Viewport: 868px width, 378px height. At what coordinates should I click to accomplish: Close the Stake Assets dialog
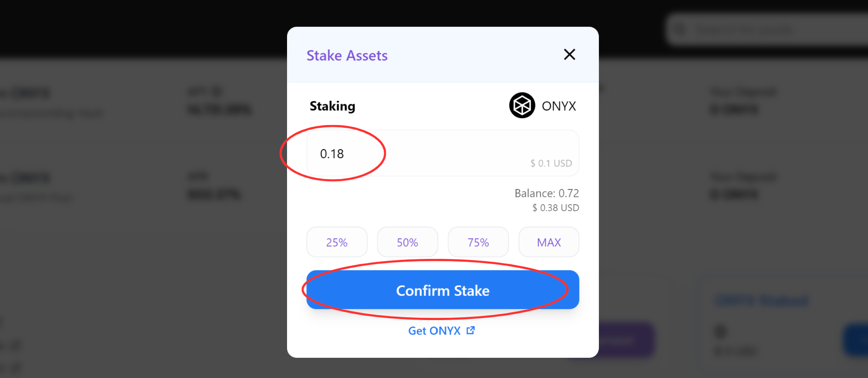[x=569, y=55]
